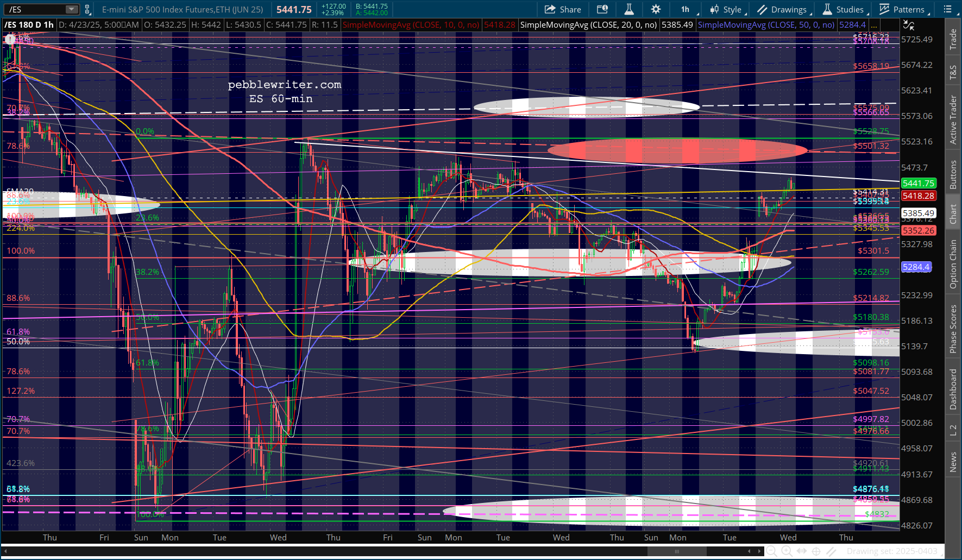Click the crosshair pan tool icon
Viewport: 962px width, 560px height.
coord(816,551)
